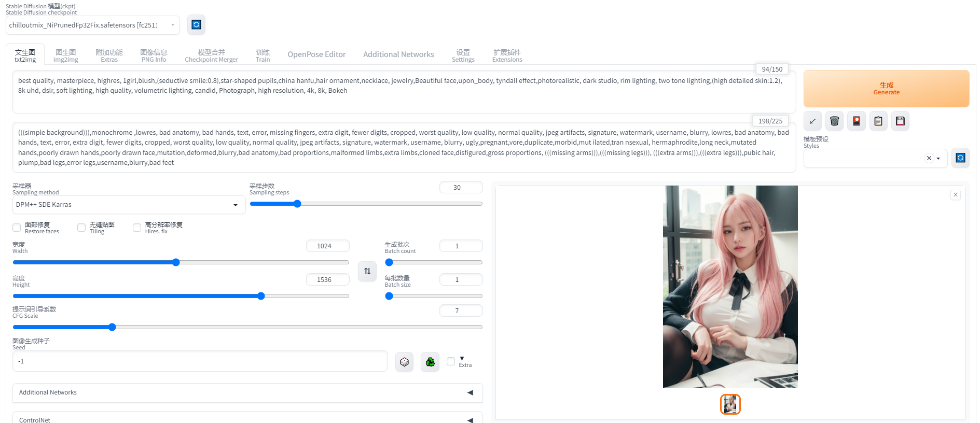980x423 pixels.
Task: Click the 198/225 negative token counter
Action: coord(770,121)
